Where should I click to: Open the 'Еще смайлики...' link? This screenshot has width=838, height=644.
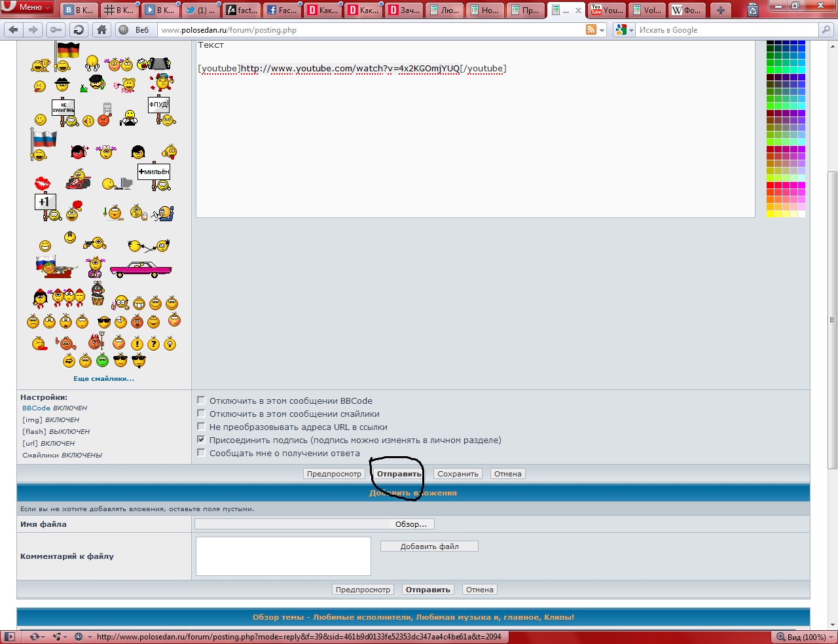point(103,379)
